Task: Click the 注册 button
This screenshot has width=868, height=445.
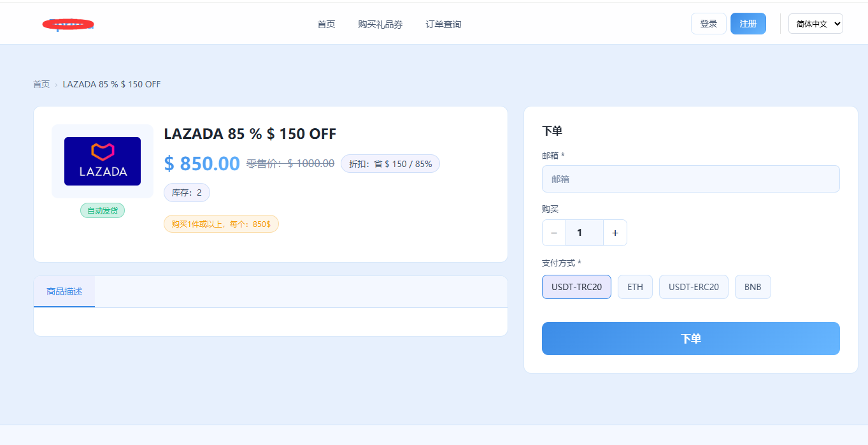Action: point(748,23)
